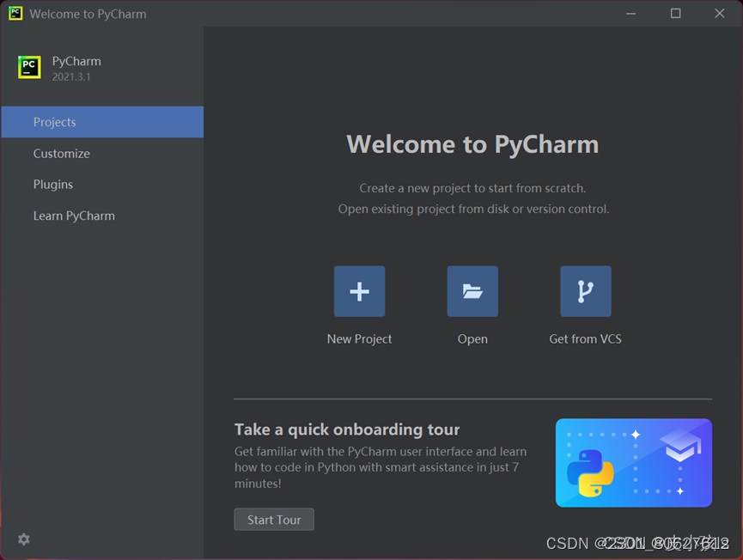Click the Welcome to PyCharm heading
The width and height of the screenshot is (743, 560).
tap(472, 144)
